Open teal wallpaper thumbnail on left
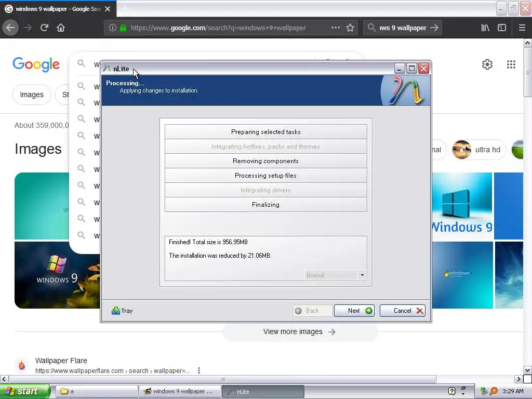The height and width of the screenshot is (399, 532). click(42, 206)
